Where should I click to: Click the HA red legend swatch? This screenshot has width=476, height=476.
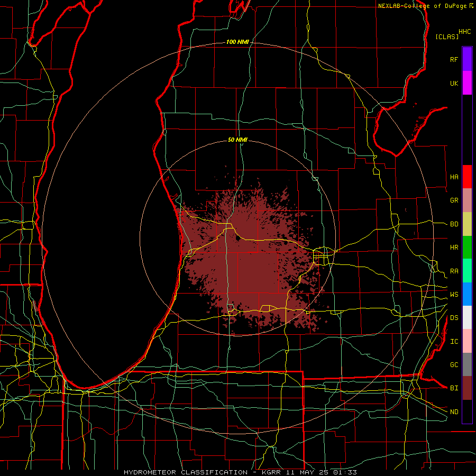click(x=467, y=177)
